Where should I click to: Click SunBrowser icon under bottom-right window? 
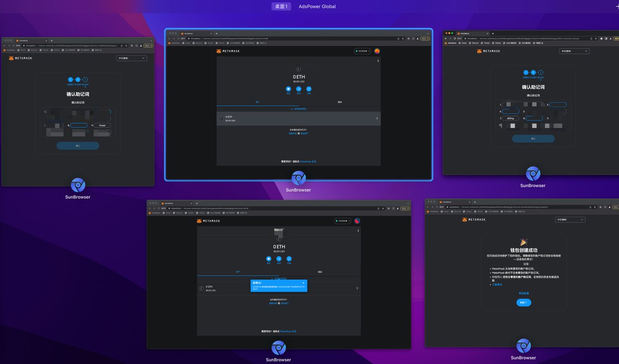524,345
